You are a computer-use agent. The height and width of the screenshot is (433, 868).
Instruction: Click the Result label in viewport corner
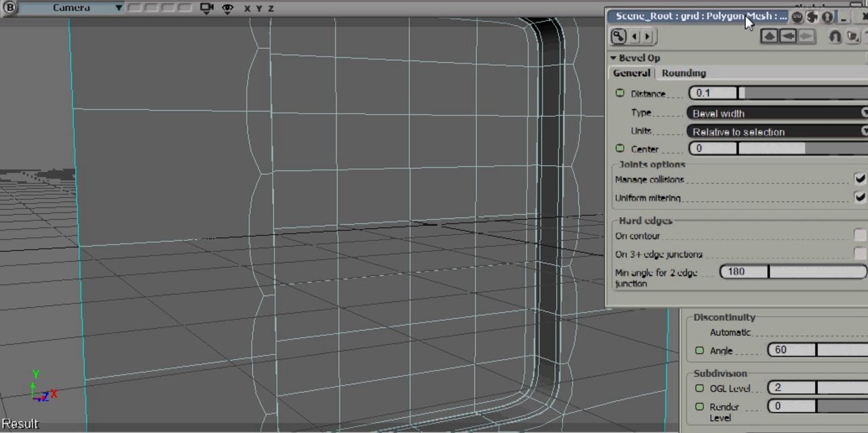(x=20, y=423)
